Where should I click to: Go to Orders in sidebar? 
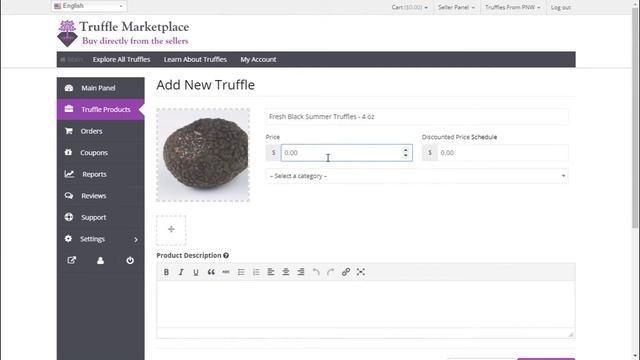pos(100,131)
